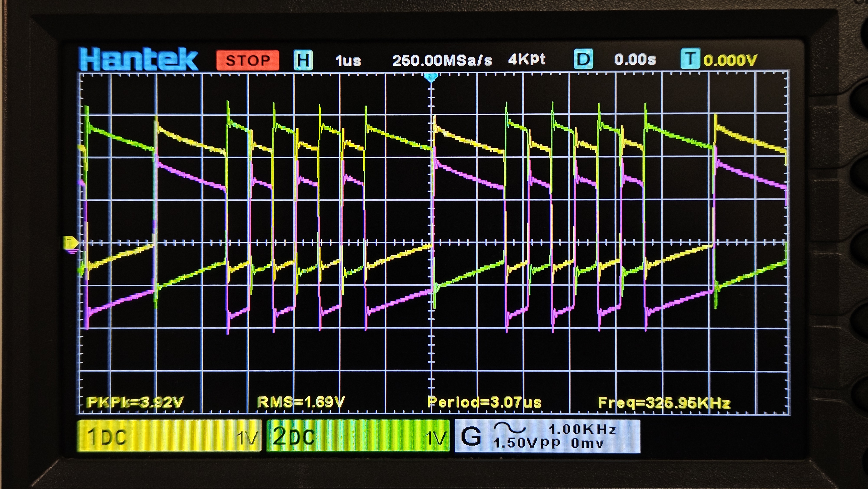The height and width of the screenshot is (489, 868).
Task: Click the Period=3.07us measurement readout
Action: click(x=484, y=402)
